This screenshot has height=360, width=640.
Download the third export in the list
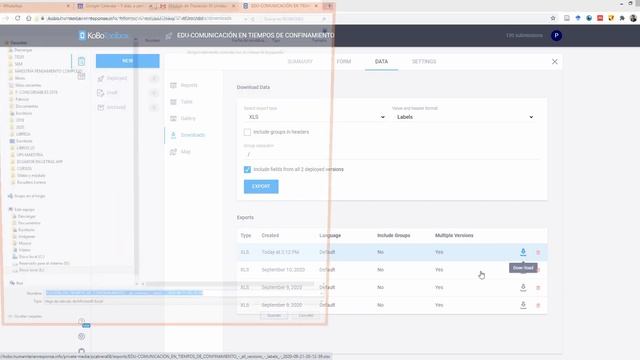pos(523,287)
